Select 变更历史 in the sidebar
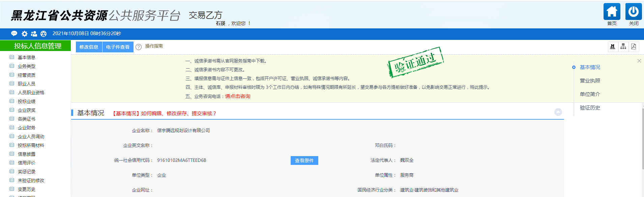 click(26, 189)
